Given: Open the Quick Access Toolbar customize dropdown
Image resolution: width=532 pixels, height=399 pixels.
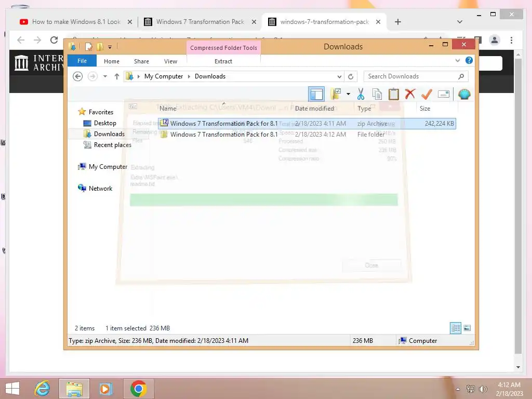Looking at the screenshot, I should pos(110,47).
